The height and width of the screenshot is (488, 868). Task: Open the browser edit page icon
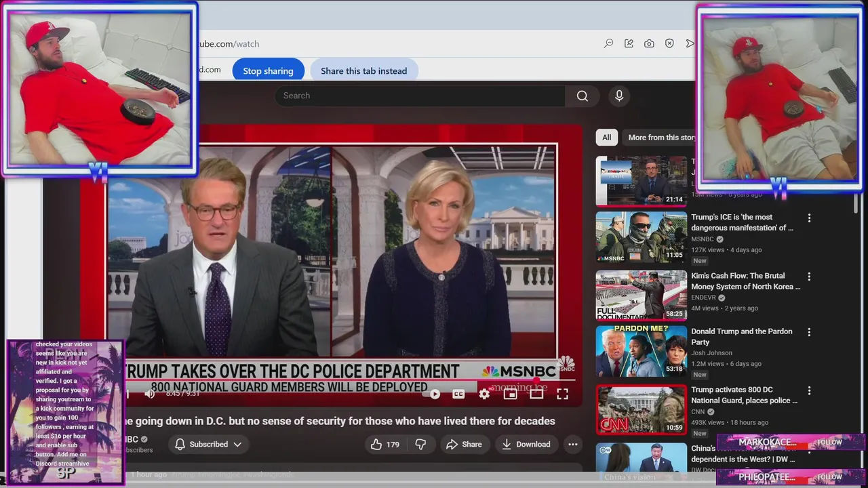629,43
